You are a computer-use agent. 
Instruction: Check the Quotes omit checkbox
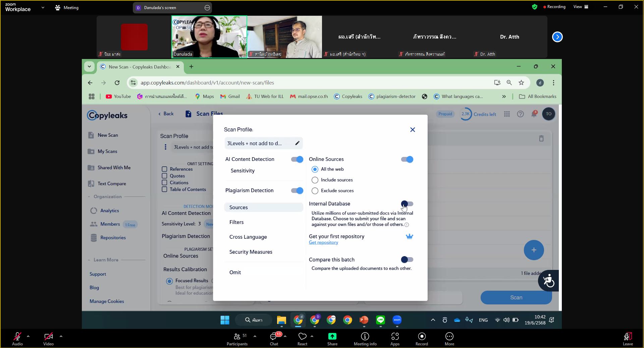164,176
